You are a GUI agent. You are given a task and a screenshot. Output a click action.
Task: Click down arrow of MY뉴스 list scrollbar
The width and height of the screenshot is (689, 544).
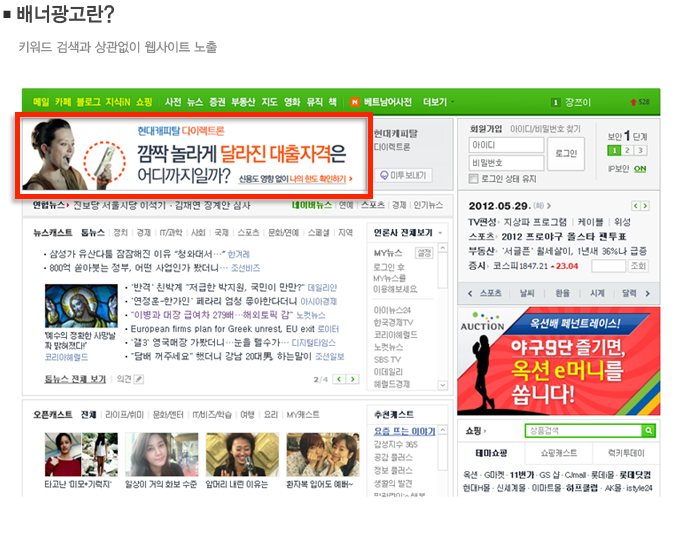point(443,385)
